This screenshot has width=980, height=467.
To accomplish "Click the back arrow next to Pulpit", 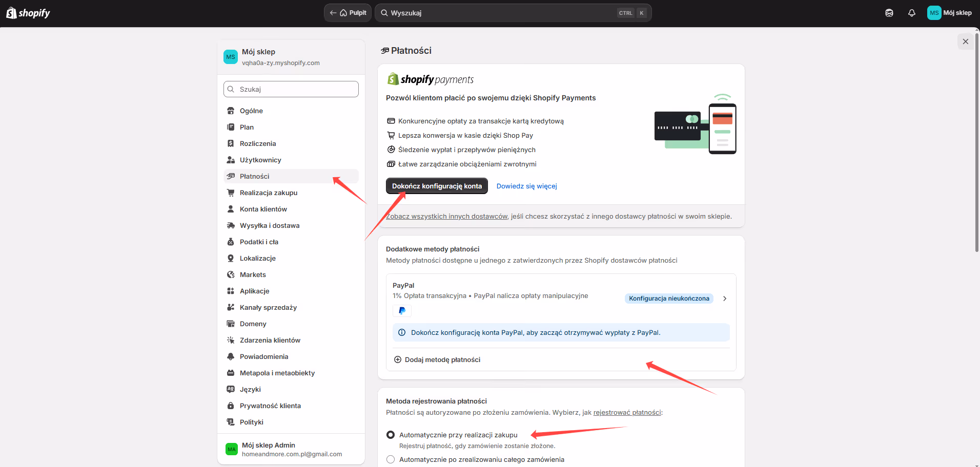I will [333, 12].
